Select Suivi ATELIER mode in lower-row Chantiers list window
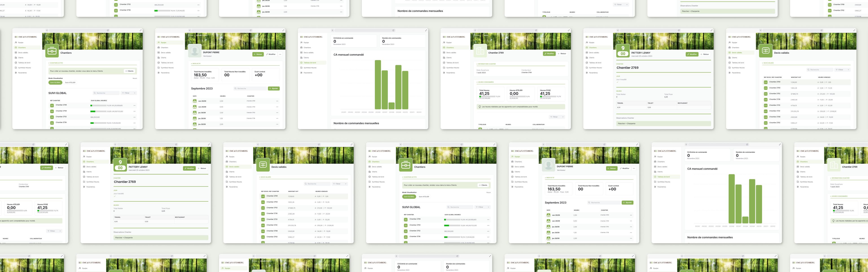Screen dimensions: 868x272 424,197
